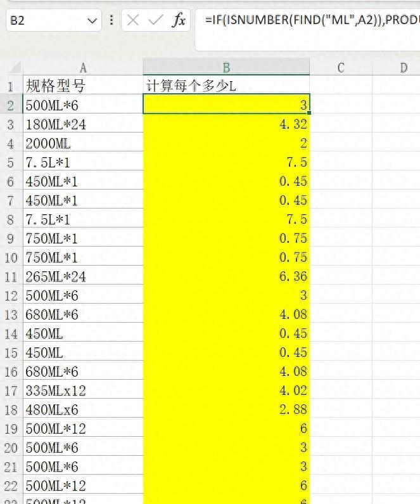This screenshot has width=420, height=504.
Task: Select cell B4 with value 2
Action: (226, 143)
